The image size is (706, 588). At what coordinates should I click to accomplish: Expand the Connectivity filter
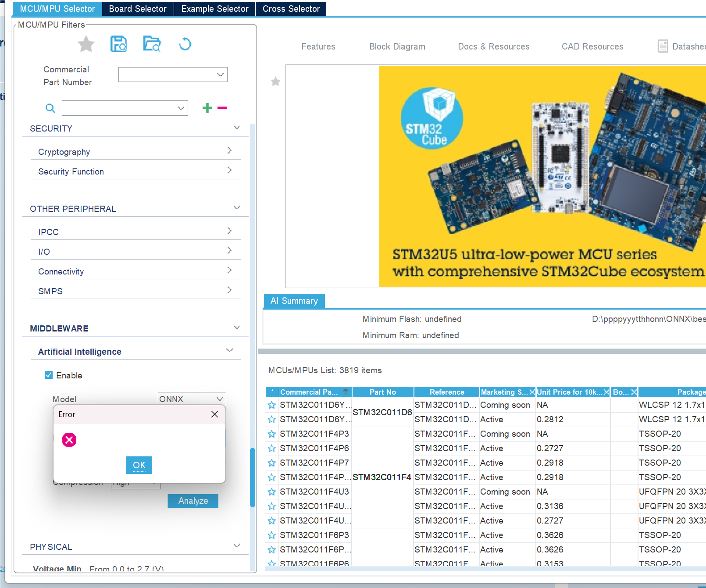click(x=229, y=270)
